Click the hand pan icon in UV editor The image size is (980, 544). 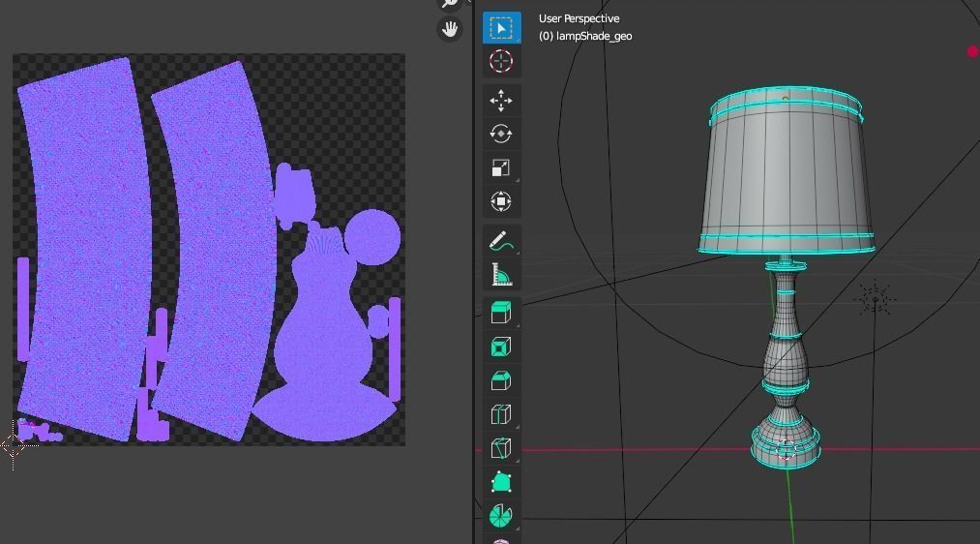coord(450,29)
